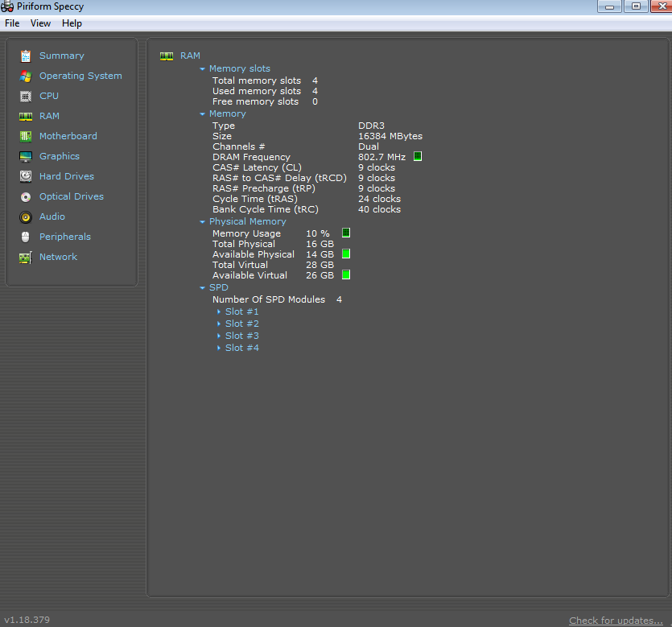Click the Motherboard icon
Viewport: 672px width, 627px height.
tap(26, 136)
